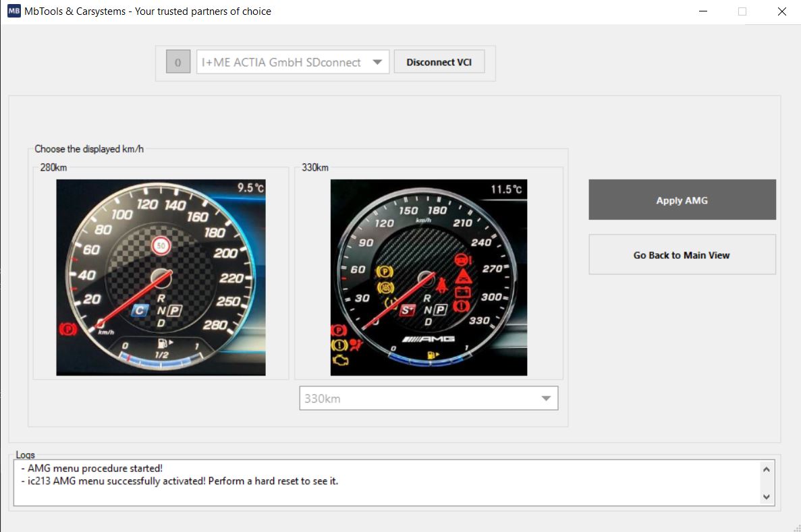Minimize the MbTools window
Viewport: 801px width, 532px height.
click(x=703, y=11)
